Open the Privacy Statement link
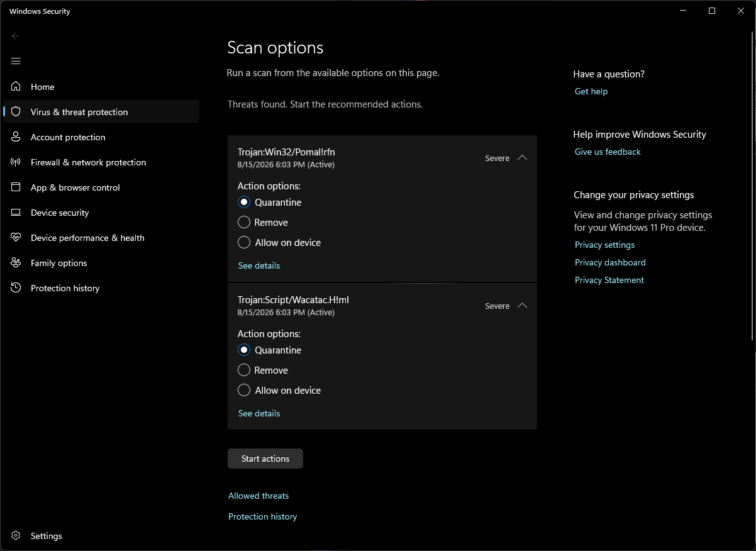 609,280
